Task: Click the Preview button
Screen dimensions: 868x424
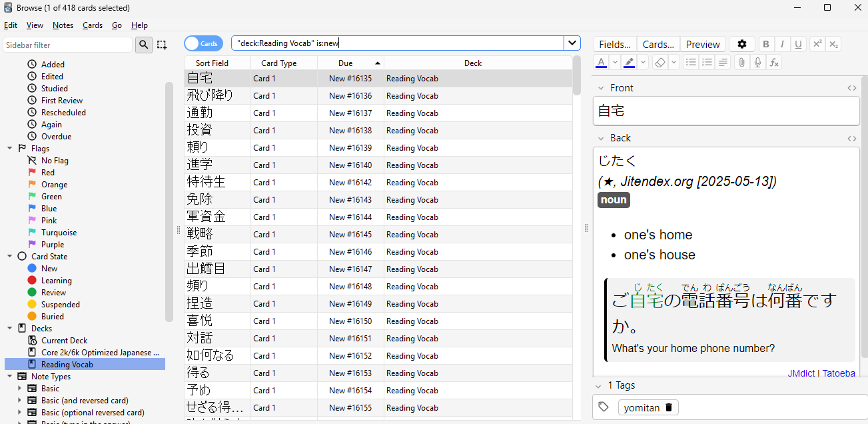Action: click(703, 44)
